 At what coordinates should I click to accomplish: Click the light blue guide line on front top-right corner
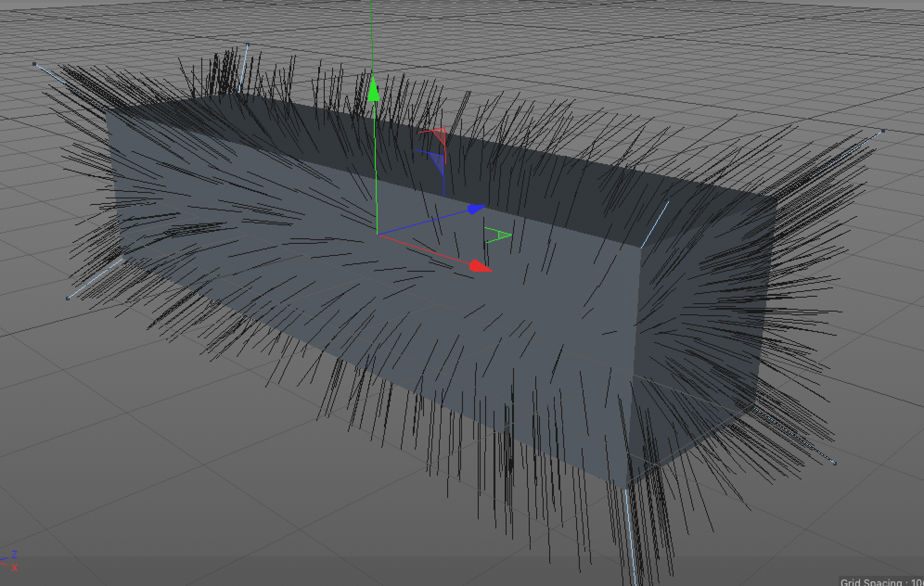(655, 224)
